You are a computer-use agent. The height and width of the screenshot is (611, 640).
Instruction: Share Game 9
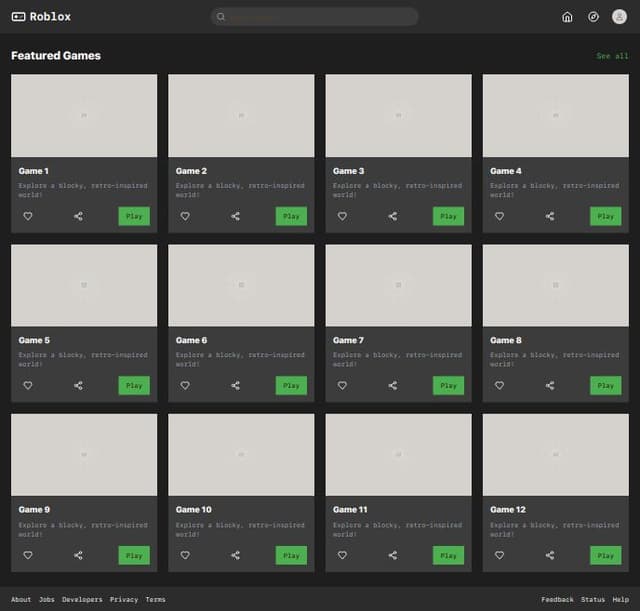click(78, 555)
